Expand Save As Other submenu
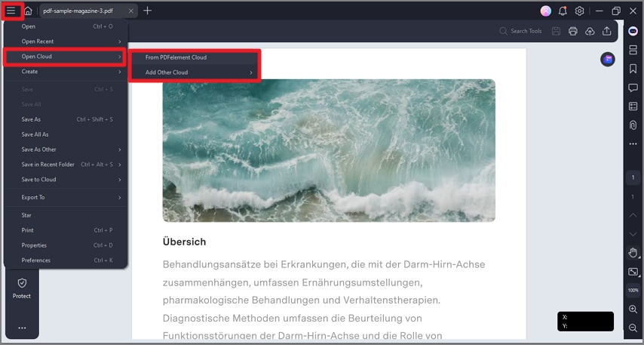644x345 pixels. coord(66,149)
